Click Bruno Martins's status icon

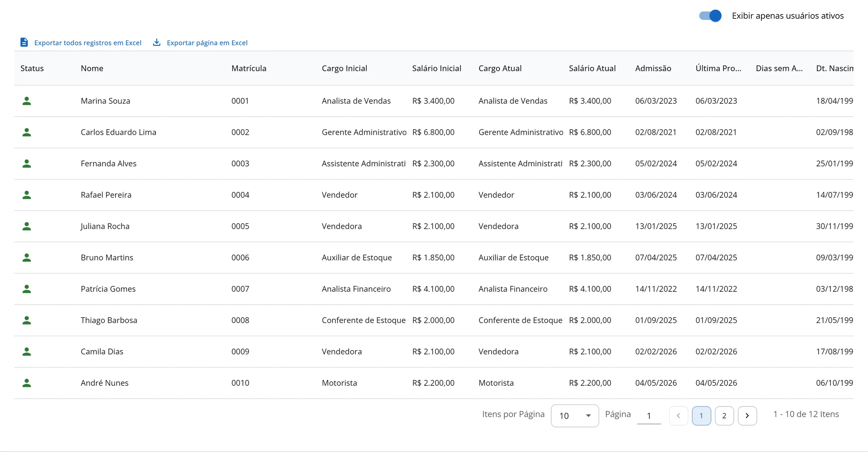coord(27,257)
